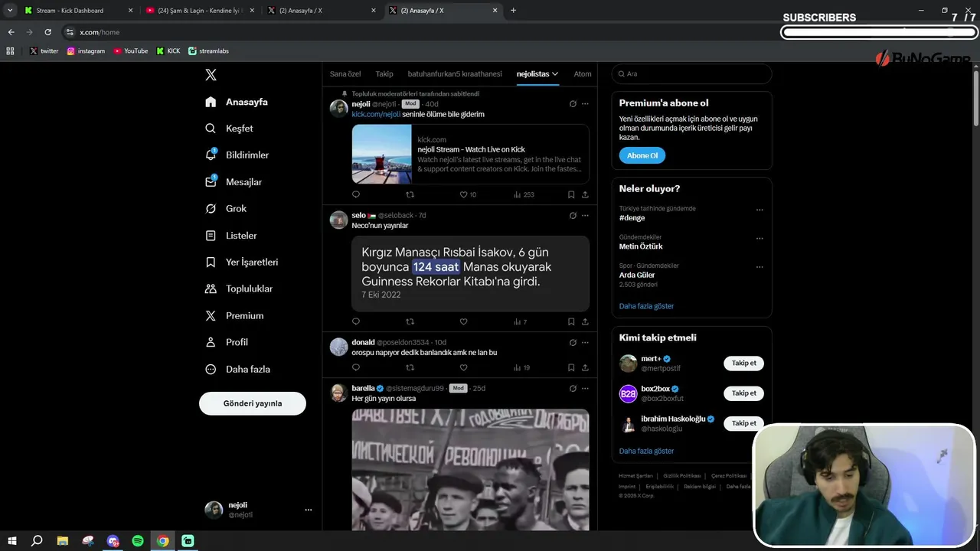980x551 pixels.
Task: Share selo's post
Action: click(x=585, y=321)
